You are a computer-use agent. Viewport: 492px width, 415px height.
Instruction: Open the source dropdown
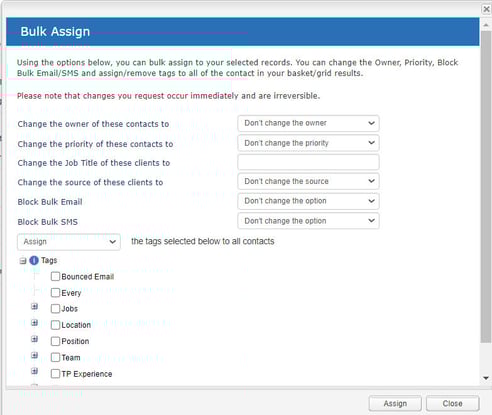click(x=308, y=181)
